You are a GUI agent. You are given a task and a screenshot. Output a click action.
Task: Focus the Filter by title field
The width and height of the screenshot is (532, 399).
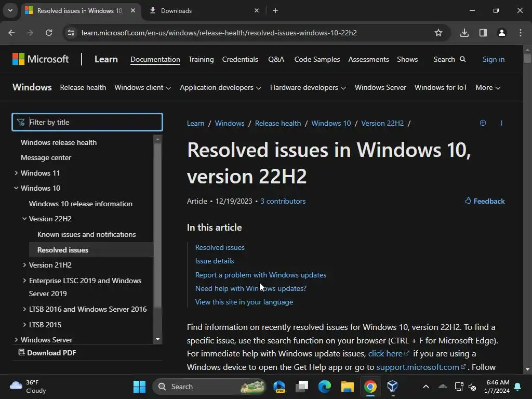(x=87, y=122)
